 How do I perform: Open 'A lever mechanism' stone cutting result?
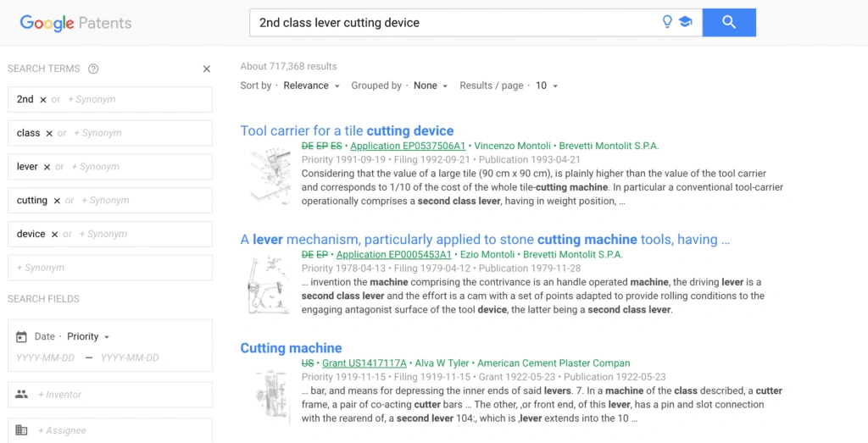(x=485, y=240)
